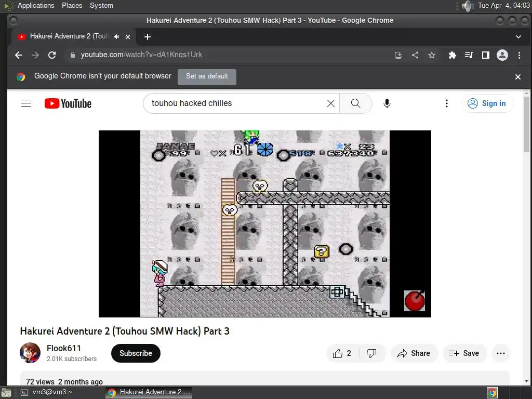The image size is (532, 399).
Task: Sign in to YouTube
Action: 487,103
